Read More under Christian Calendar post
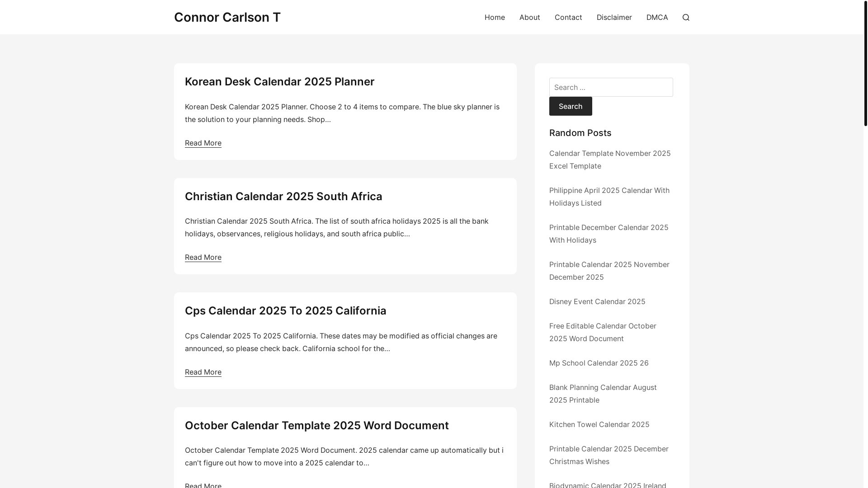868x488 pixels. [x=203, y=257]
